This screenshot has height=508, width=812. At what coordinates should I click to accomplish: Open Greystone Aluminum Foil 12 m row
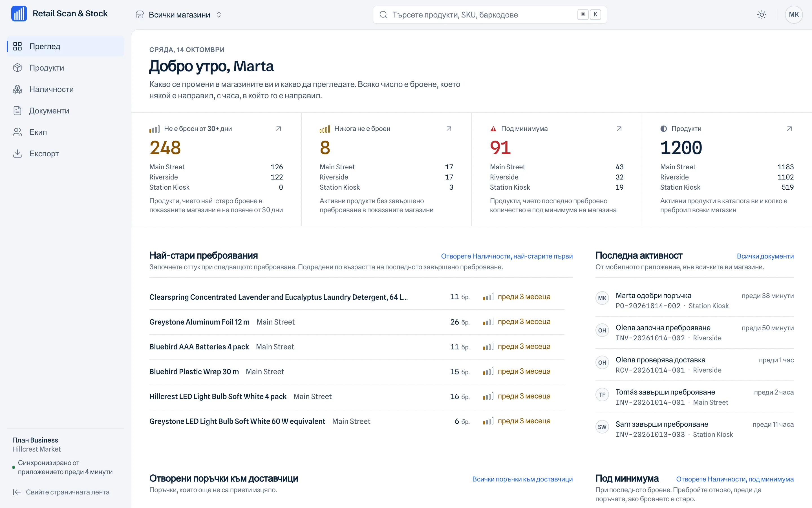[357, 322]
